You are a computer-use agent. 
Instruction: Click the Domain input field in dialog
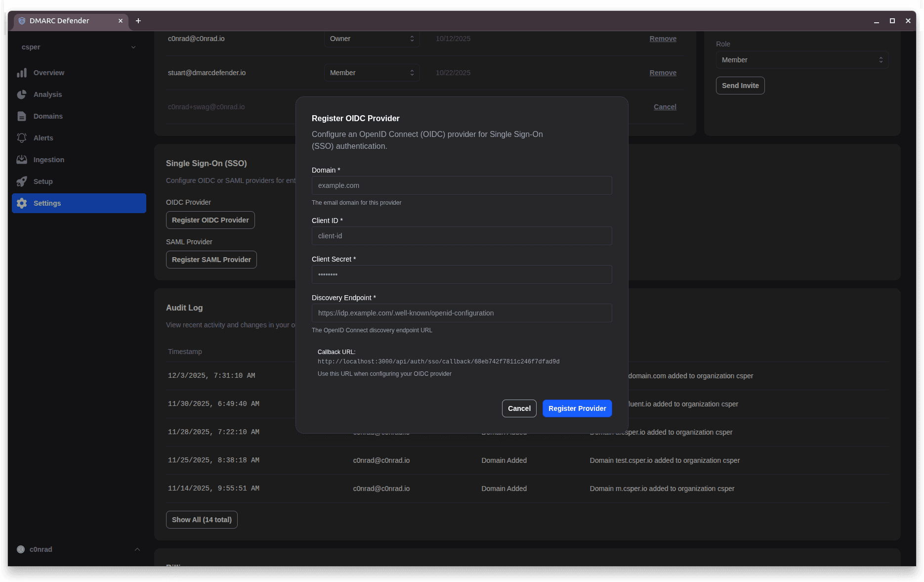coord(462,185)
